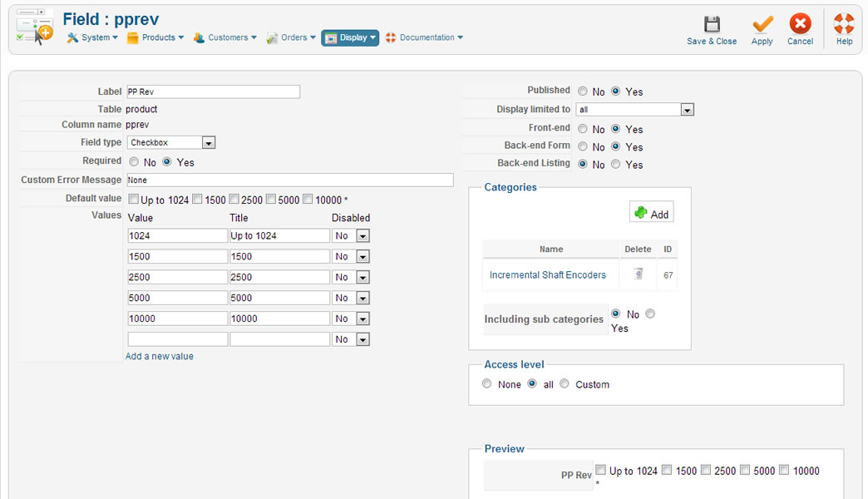Viewport: 868px width, 499px height.
Task: Open Disabled dropdown for the 1024 value row
Action: click(362, 236)
